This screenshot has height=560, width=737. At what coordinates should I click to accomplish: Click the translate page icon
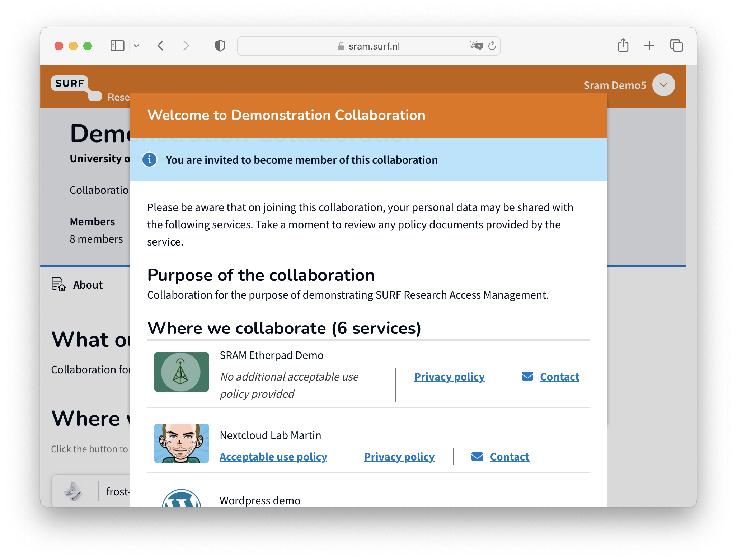[476, 45]
